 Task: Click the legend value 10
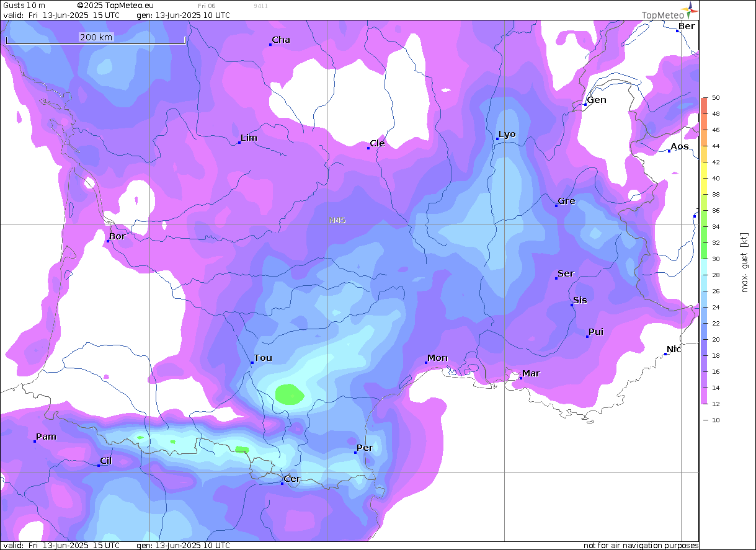coord(716,420)
